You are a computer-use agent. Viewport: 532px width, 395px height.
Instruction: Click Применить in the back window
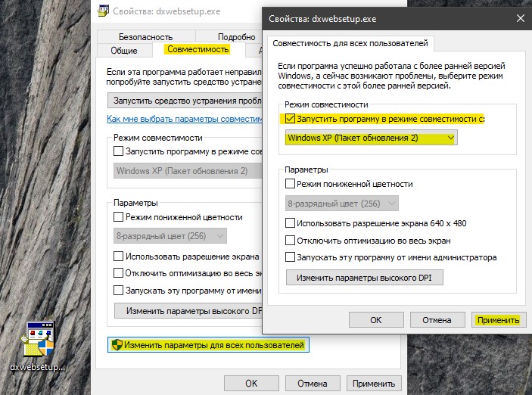(x=374, y=383)
